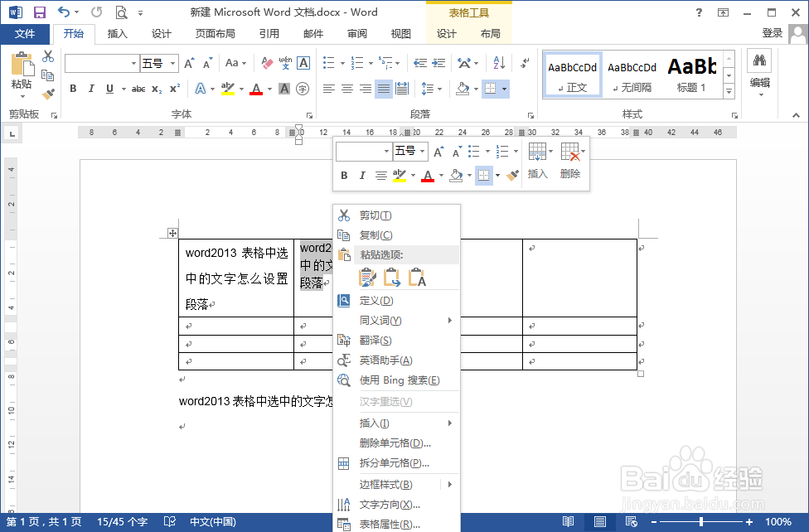
Task: Click the Cut scissors icon in ribbon
Action: [48, 56]
